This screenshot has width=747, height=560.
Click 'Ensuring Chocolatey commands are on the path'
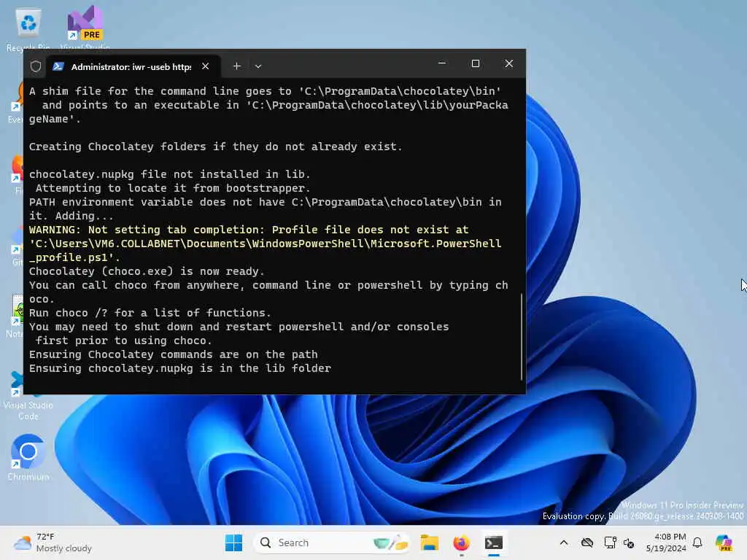click(x=174, y=355)
